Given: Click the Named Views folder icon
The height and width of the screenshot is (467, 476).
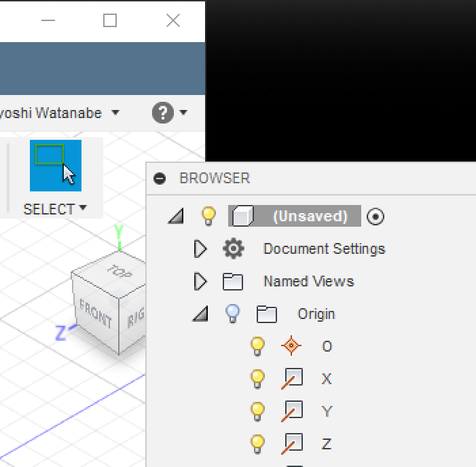Looking at the screenshot, I should pos(233,282).
